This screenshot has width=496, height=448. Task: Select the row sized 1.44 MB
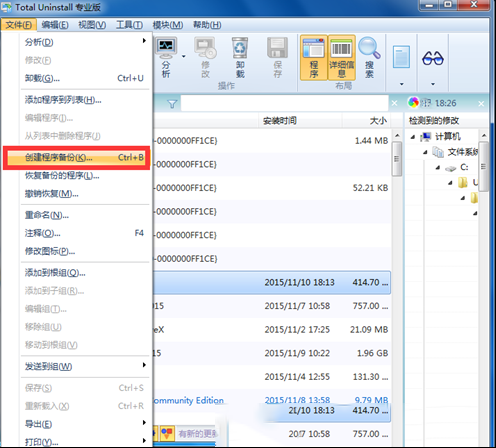click(x=272, y=141)
